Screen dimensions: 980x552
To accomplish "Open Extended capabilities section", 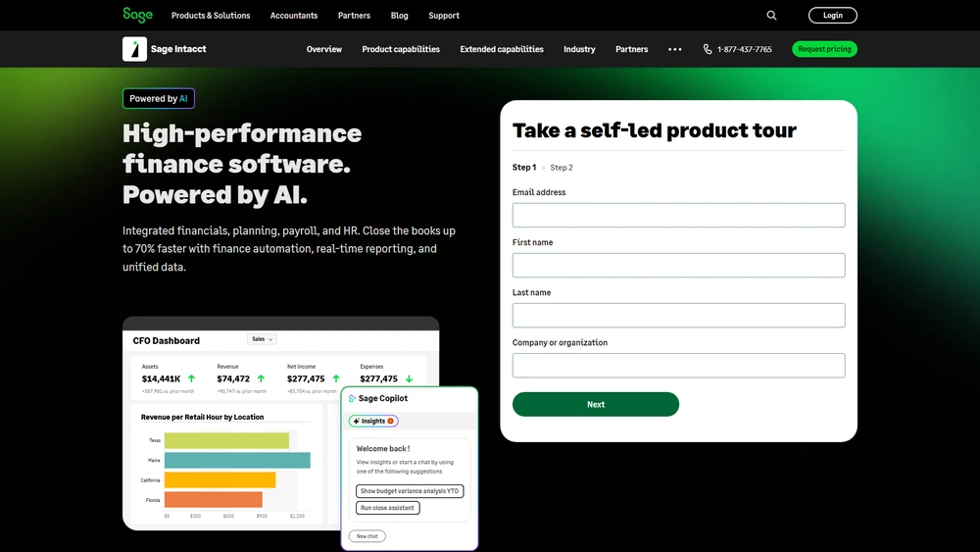I will tap(502, 49).
